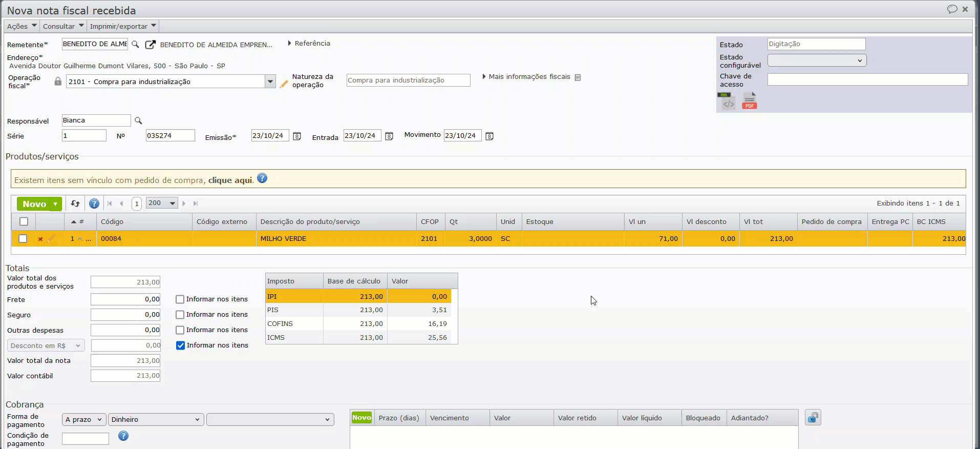Click the pencil icon beside Operação fiscal

click(284, 83)
